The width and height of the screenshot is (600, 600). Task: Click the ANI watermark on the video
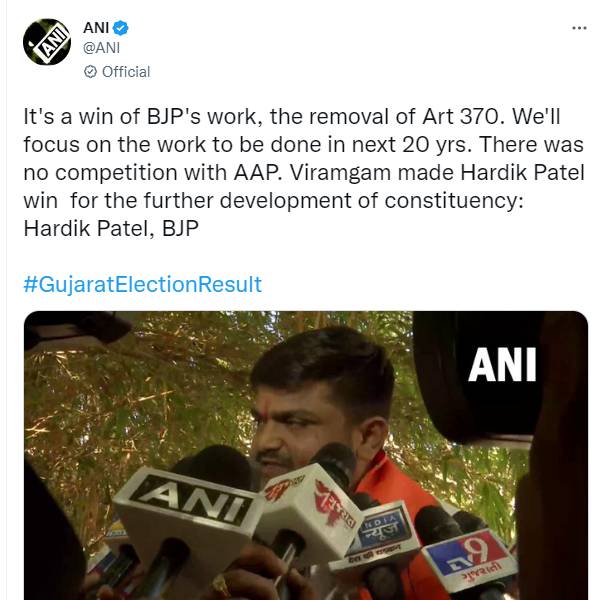502,364
